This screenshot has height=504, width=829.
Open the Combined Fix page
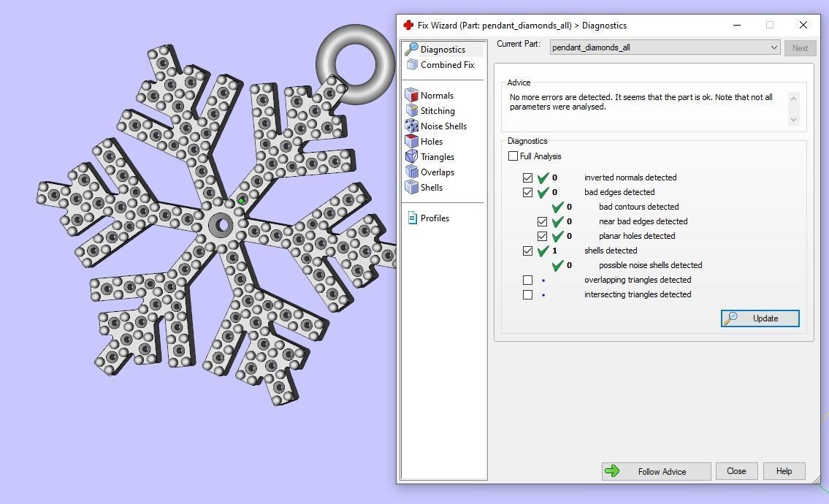(x=447, y=64)
